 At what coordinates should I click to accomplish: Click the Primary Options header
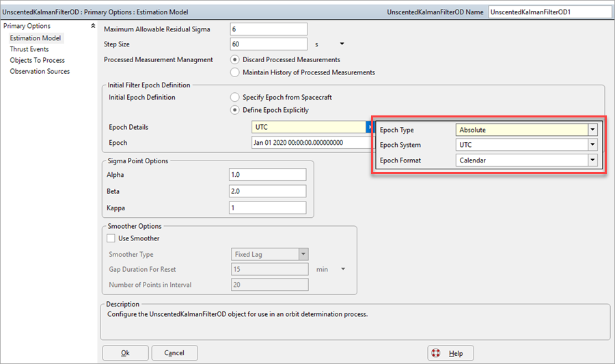27,26
